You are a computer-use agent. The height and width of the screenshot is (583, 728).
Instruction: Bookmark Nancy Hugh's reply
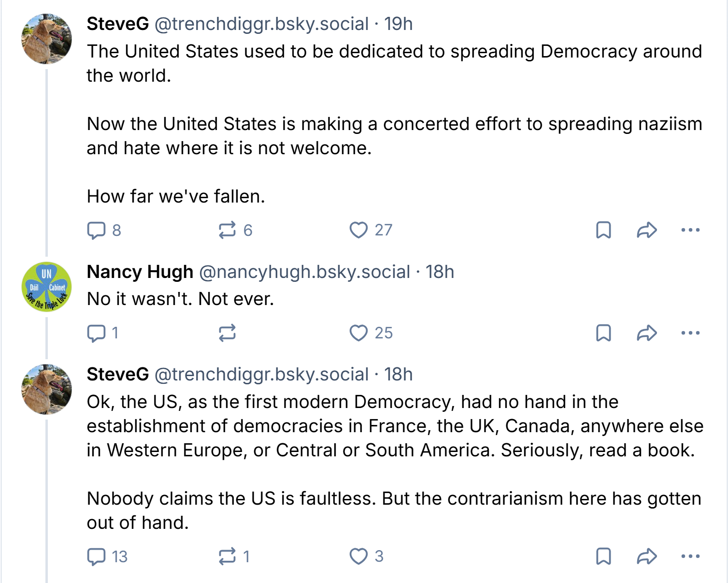coord(603,333)
